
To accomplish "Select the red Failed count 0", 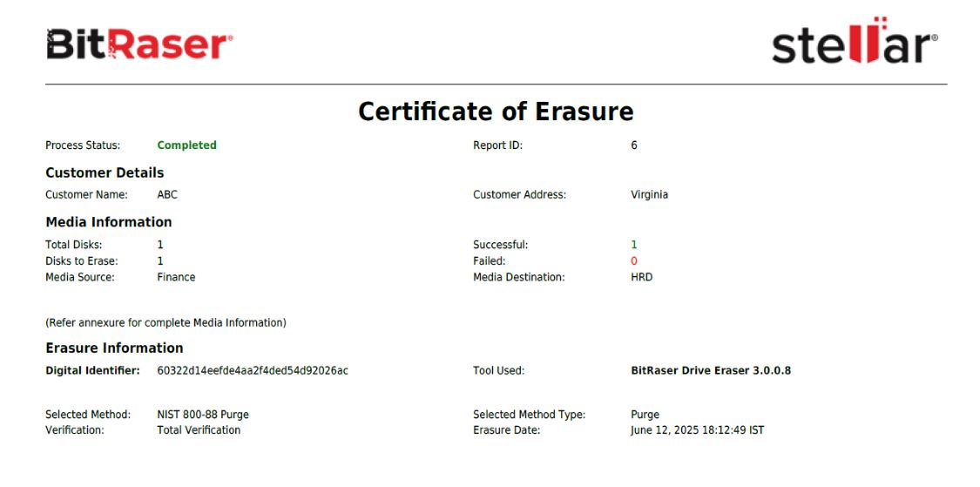I will point(634,260).
